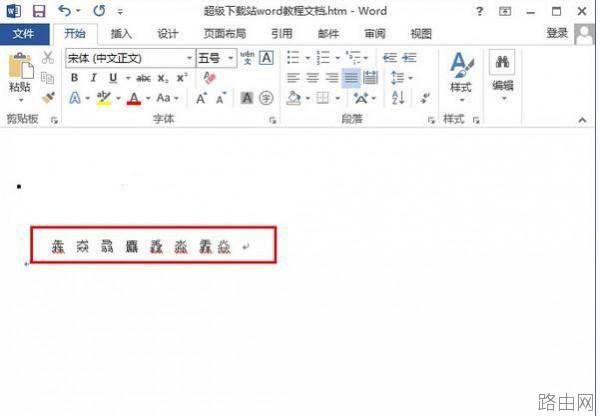Click the Shrink Font icon
This screenshot has height=416, width=600.
(221, 99)
